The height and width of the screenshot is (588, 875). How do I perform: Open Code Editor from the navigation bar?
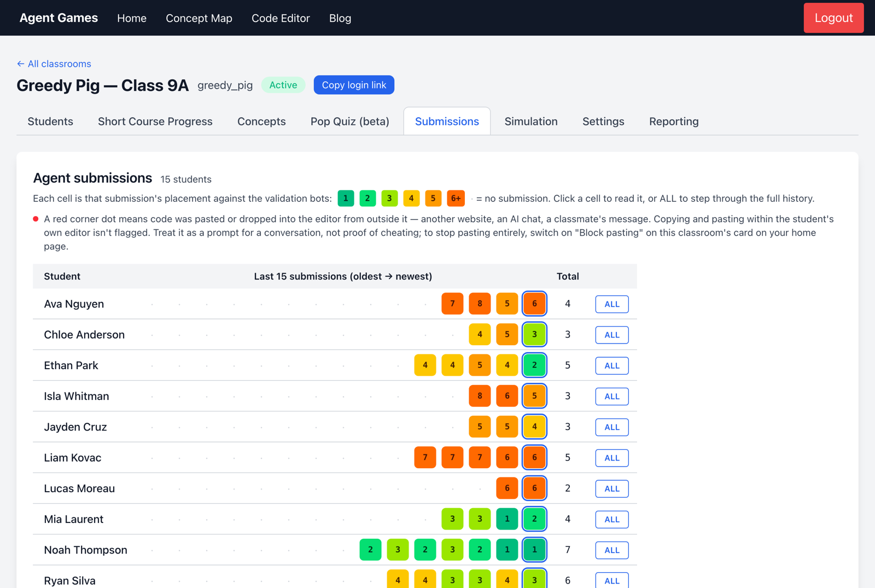coord(281,18)
